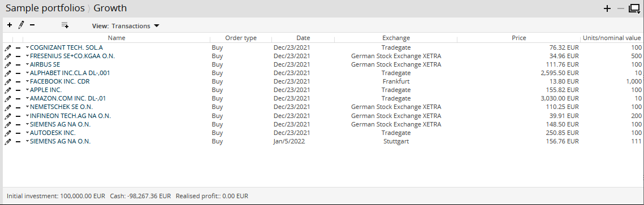Sort by the Date column header
The image size is (644, 205).
[303, 38]
